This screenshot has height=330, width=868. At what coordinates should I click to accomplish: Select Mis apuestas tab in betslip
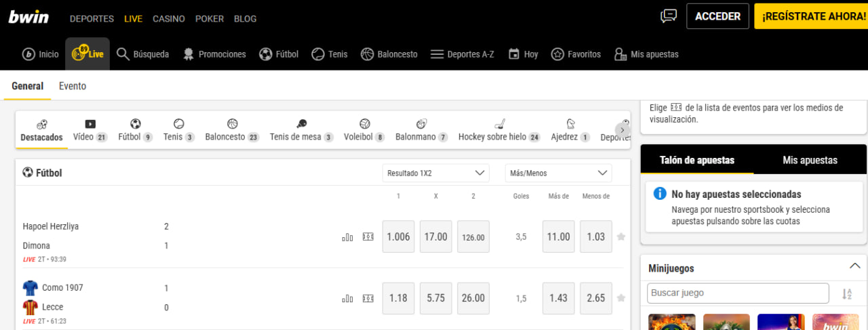pos(810,161)
